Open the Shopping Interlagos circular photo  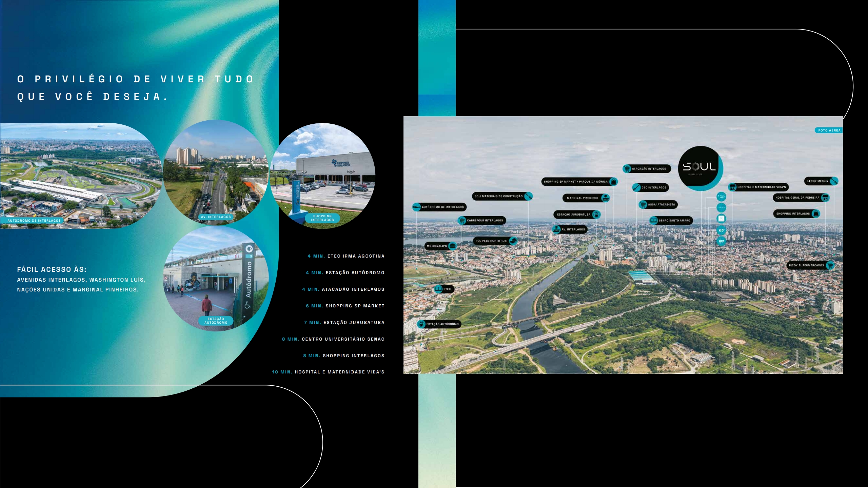click(323, 176)
